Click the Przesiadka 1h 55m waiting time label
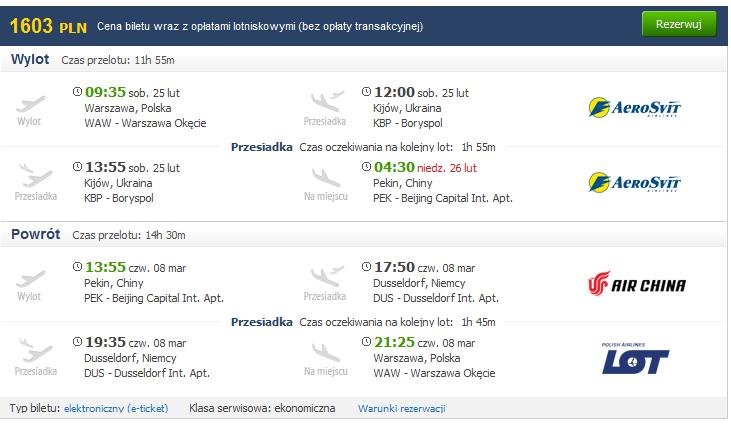731x428 pixels. tap(363, 147)
